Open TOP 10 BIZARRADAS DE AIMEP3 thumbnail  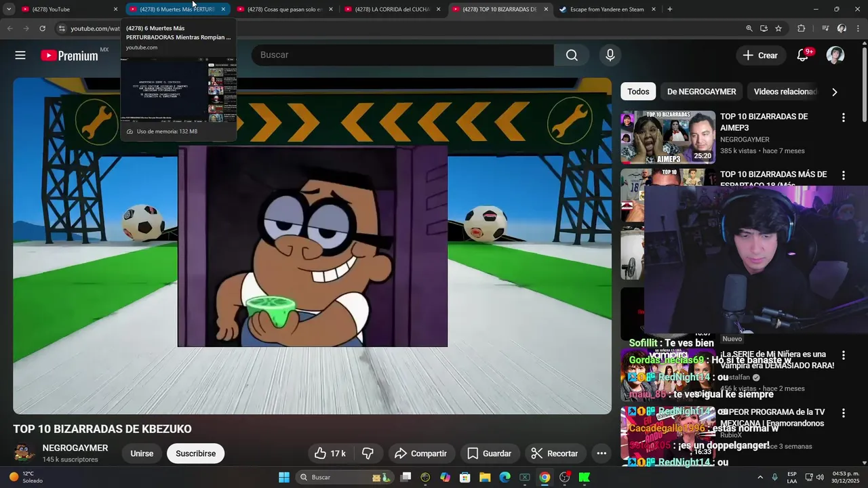[x=668, y=137]
